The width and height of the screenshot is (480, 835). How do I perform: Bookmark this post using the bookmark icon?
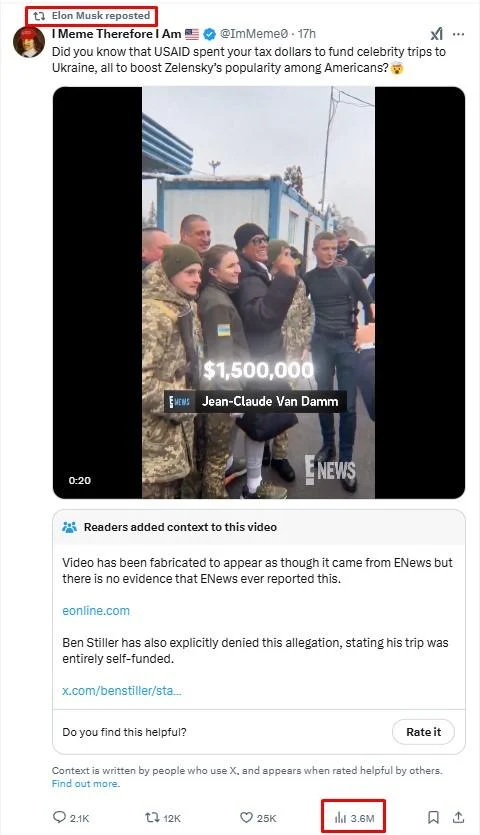pyautogui.click(x=434, y=817)
